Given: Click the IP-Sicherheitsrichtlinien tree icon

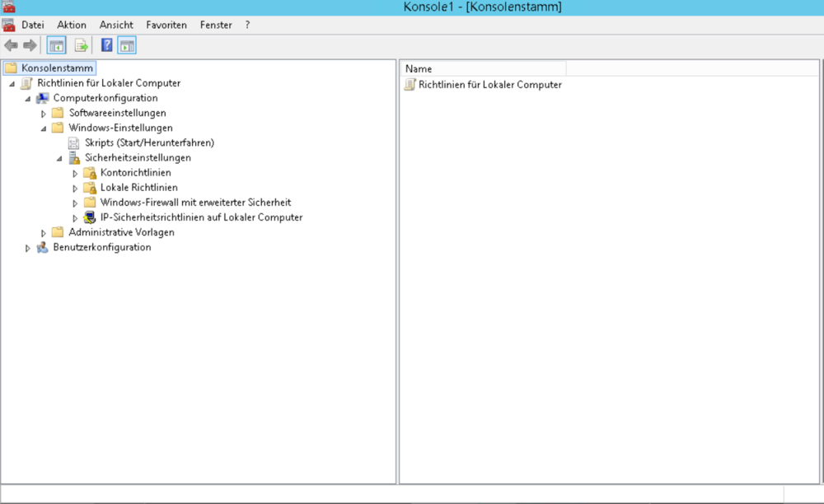Looking at the screenshot, I should 90,217.
